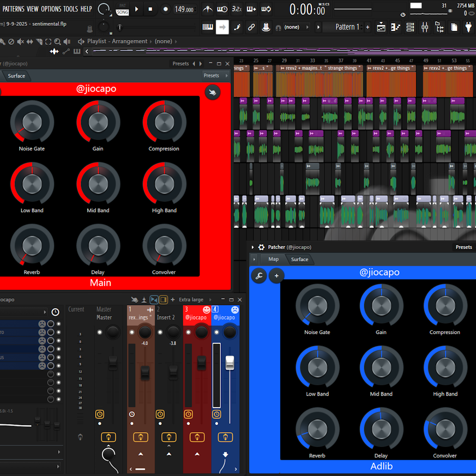The width and height of the screenshot is (476, 476).
Task: Toggle latency clock button on Insert 2 track
Action: click(160, 414)
